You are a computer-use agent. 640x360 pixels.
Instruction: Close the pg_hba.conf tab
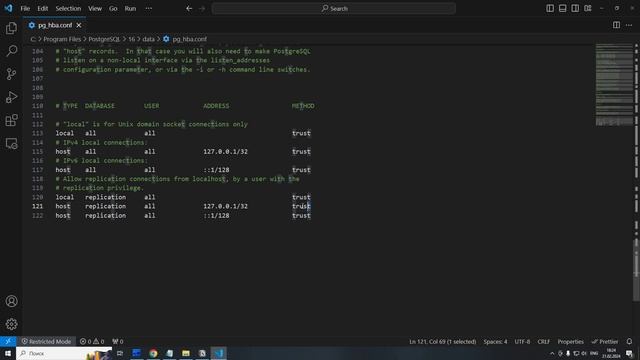pos(79,25)
